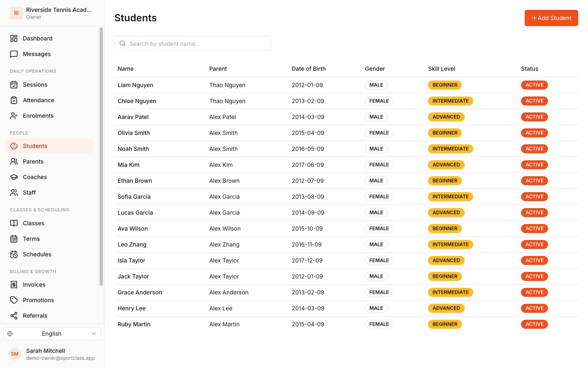The image size is (588, 368).
Task: Select Sofia Garcia row
Action: coord(346,197)
